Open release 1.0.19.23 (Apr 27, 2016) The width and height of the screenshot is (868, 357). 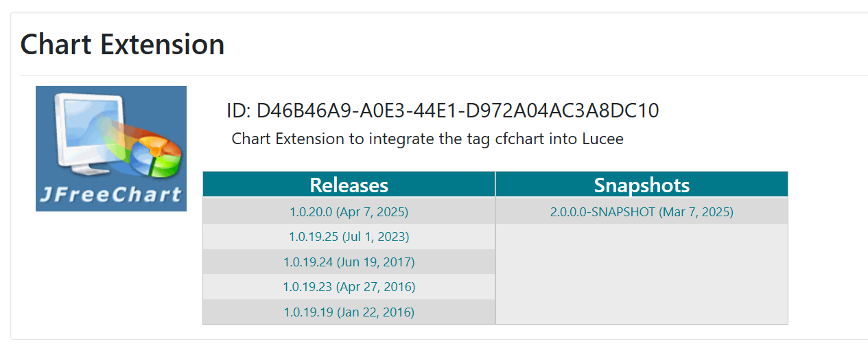pos(349,287)
